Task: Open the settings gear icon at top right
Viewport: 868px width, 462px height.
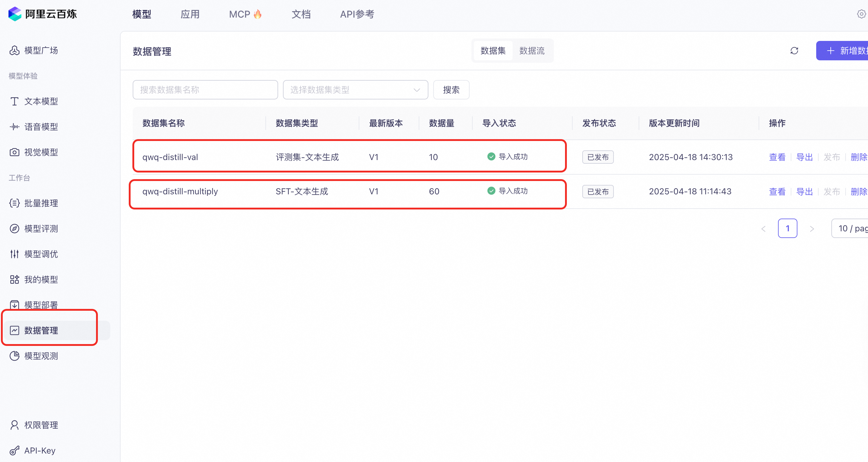Action: (861, 14)
